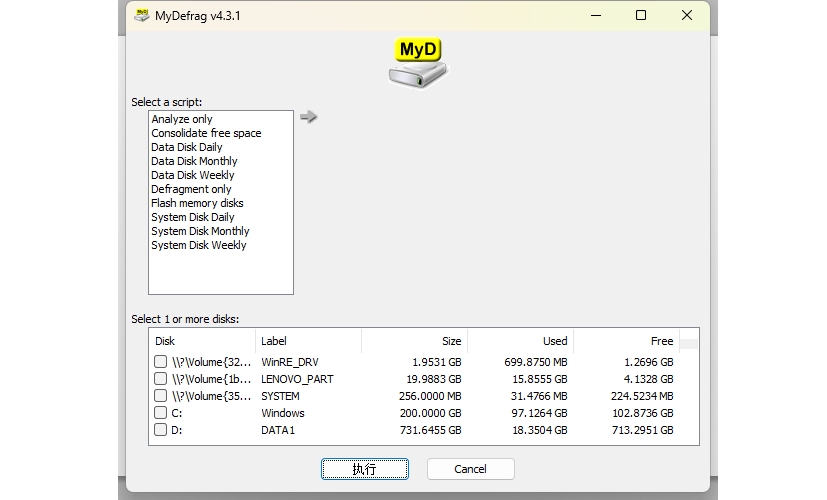
Task: Check the LENOVO_PART volume checkbox
Action: [160, 378]
